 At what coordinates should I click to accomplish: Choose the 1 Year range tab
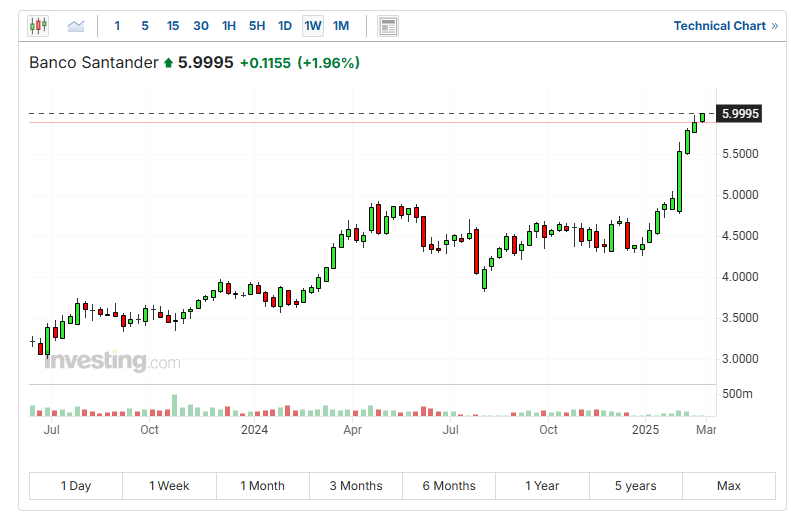(542, 486)
